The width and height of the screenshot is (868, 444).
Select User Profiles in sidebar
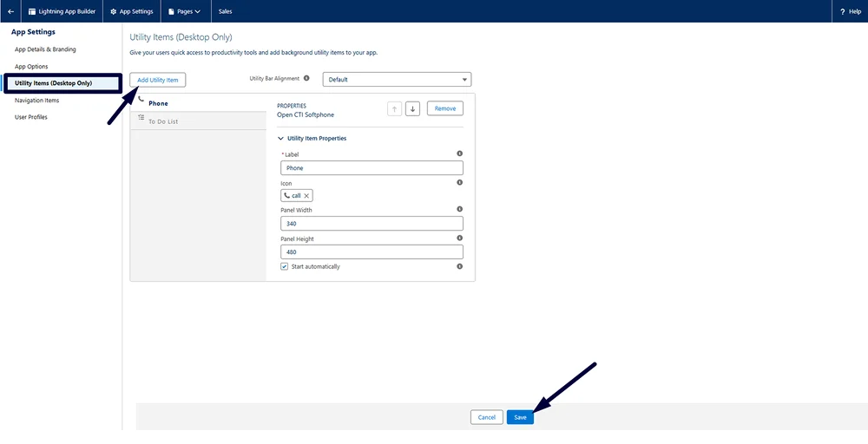point(31,117)
